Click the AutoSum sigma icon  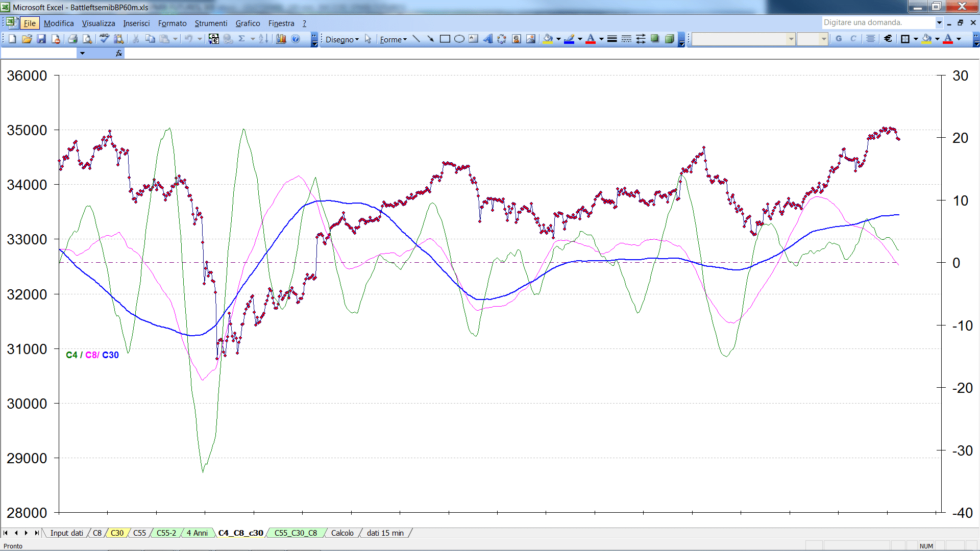[x=242, y=39]
